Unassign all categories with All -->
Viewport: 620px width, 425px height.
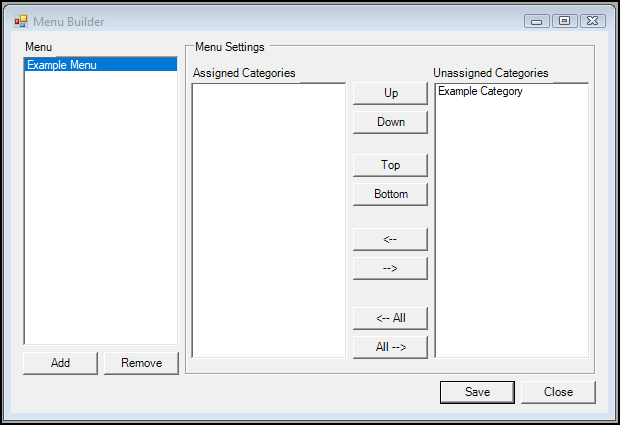390,347
